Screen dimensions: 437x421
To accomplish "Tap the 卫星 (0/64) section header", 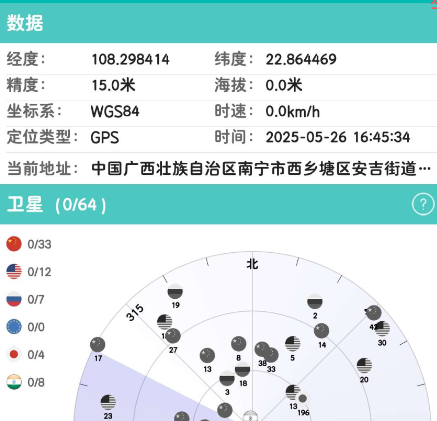I will 218,204.
